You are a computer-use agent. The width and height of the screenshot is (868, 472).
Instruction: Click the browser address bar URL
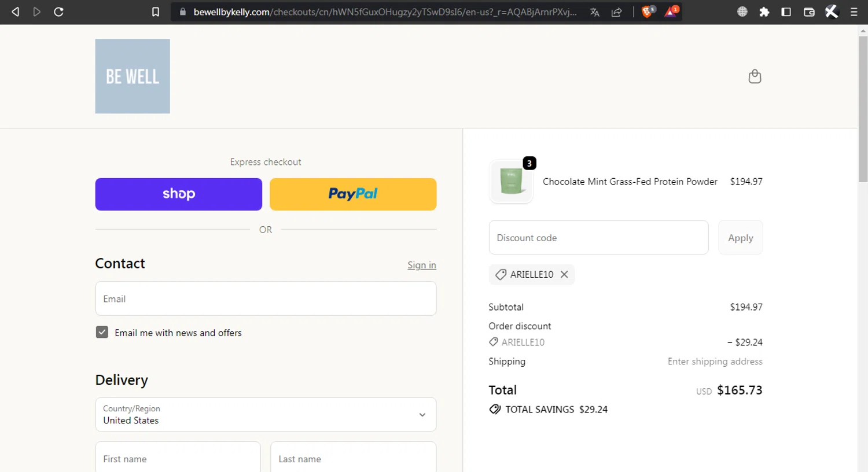click(385, 12)
